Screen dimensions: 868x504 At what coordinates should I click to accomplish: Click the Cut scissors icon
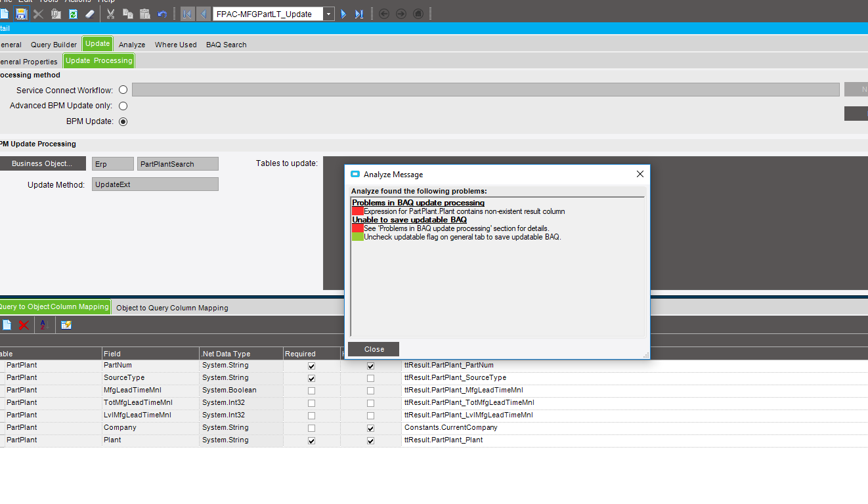[x=110, y=14]
